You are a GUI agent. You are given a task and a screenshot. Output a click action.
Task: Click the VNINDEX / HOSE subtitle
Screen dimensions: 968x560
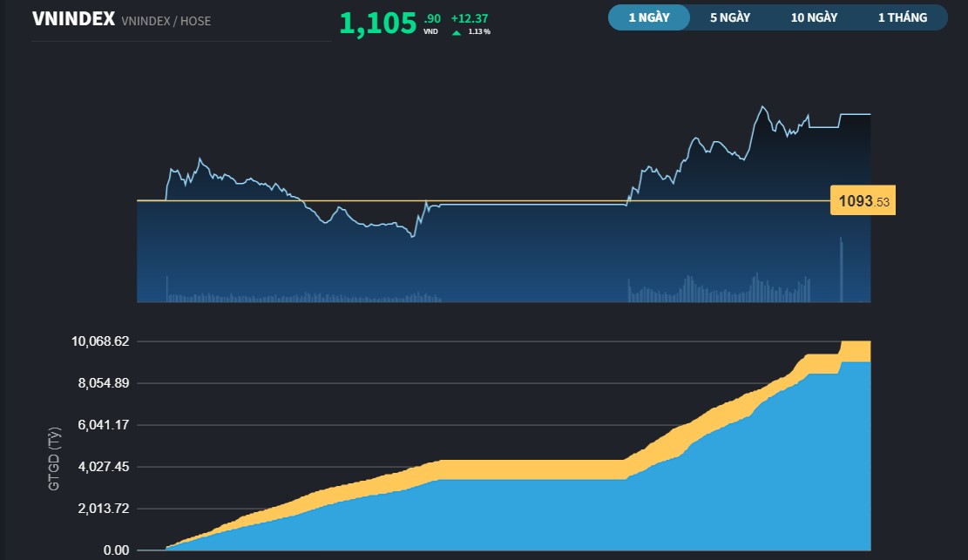pyautogui.click(x=166, y=21)
